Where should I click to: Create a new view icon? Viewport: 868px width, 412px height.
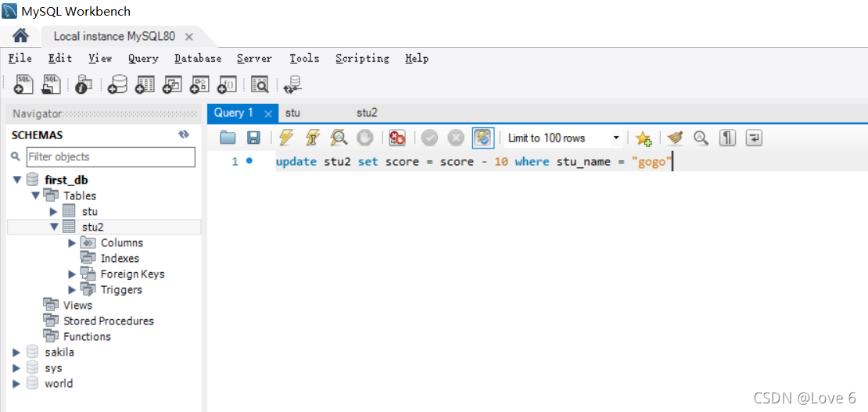click(172, 84)
